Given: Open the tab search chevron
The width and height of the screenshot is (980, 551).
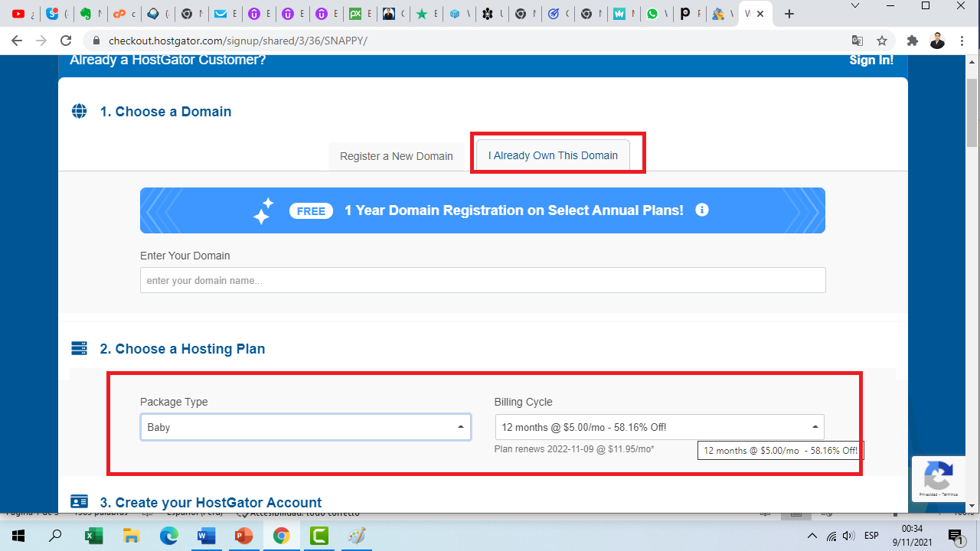Looking at the screenshot, I should coord(857,5).
